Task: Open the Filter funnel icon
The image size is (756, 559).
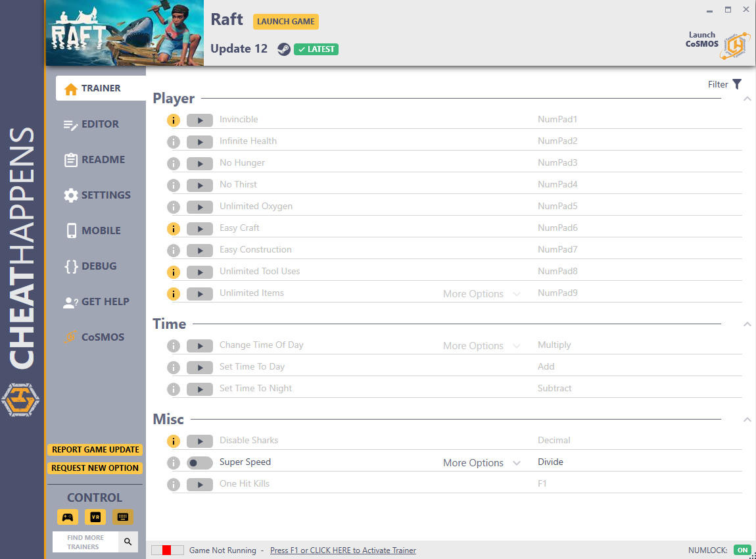Action: (737, 84)
